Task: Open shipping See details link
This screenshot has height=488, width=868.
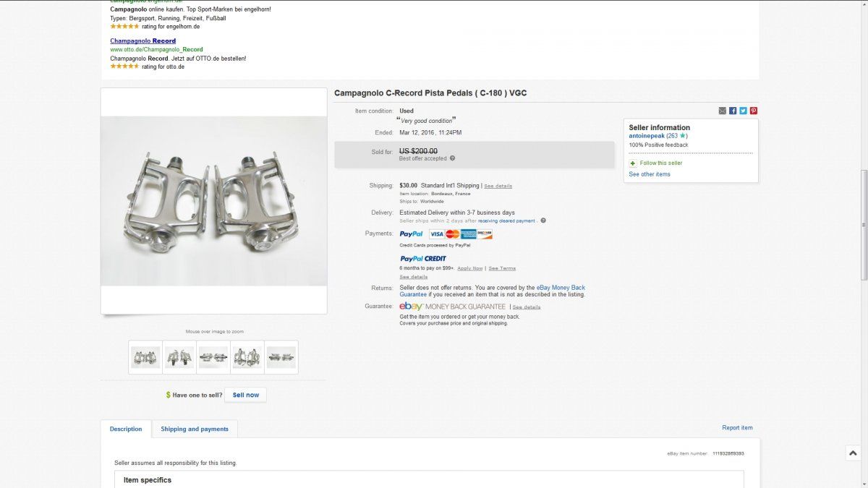Action: (498, 186)
